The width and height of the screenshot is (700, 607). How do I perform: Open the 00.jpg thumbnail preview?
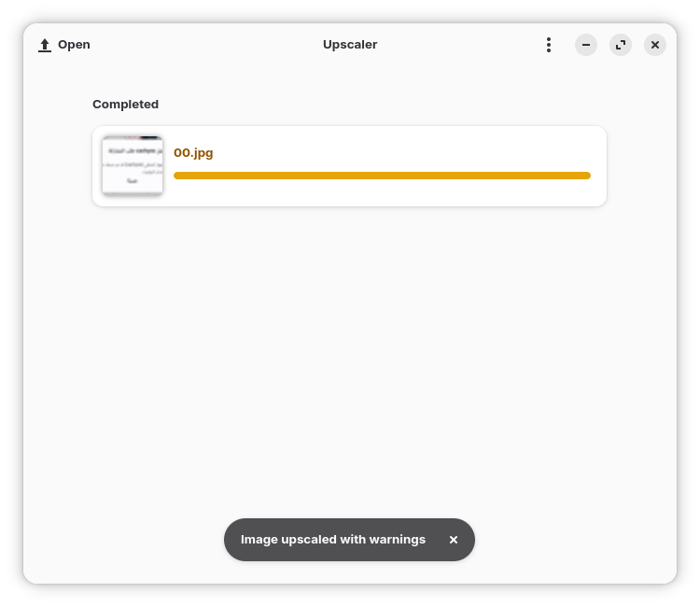tap(133, 166)
